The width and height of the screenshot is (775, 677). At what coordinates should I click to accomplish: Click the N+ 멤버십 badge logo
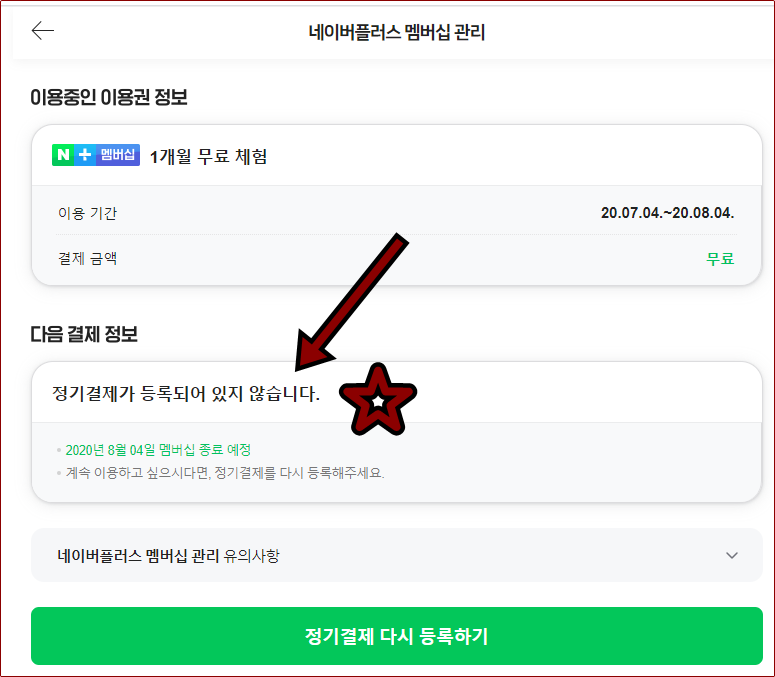(96, 155)
